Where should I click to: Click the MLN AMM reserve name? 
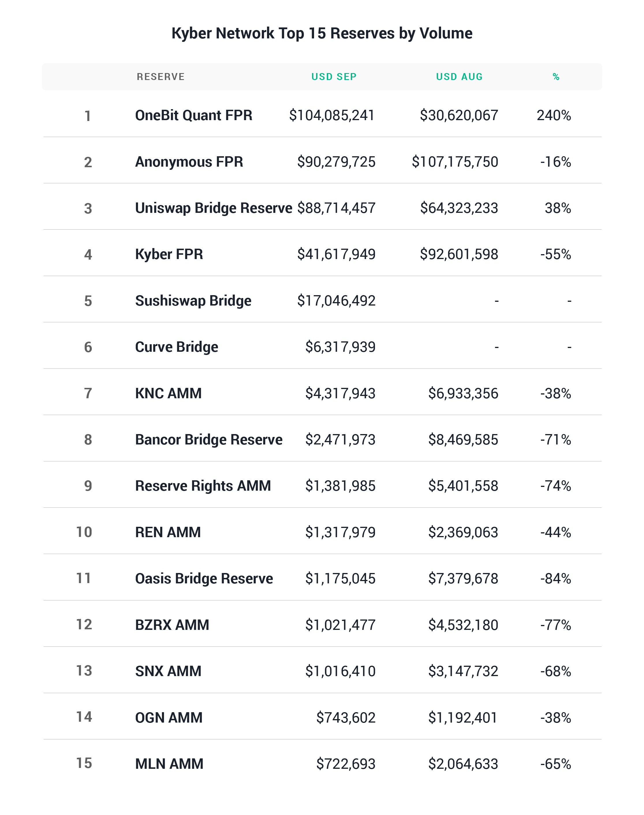pos(169,764)
